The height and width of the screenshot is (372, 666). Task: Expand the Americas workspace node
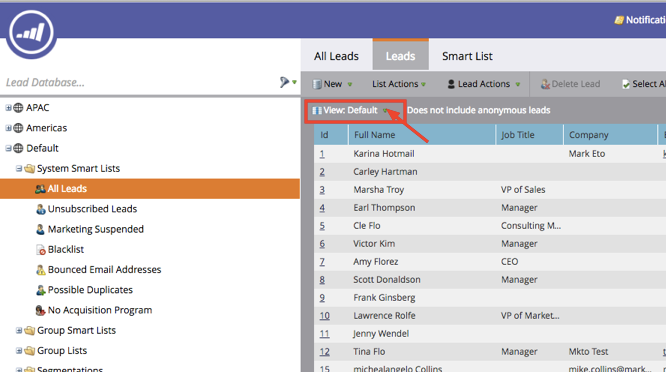point(8,128)
